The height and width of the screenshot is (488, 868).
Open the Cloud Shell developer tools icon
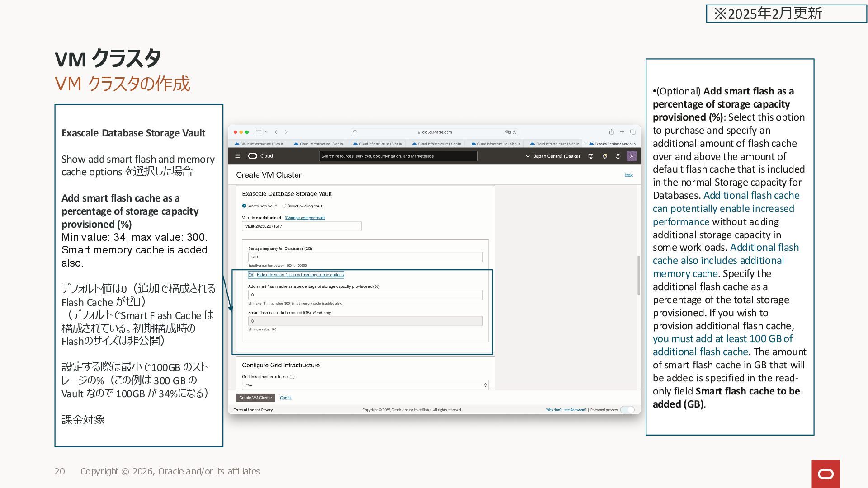590,156
